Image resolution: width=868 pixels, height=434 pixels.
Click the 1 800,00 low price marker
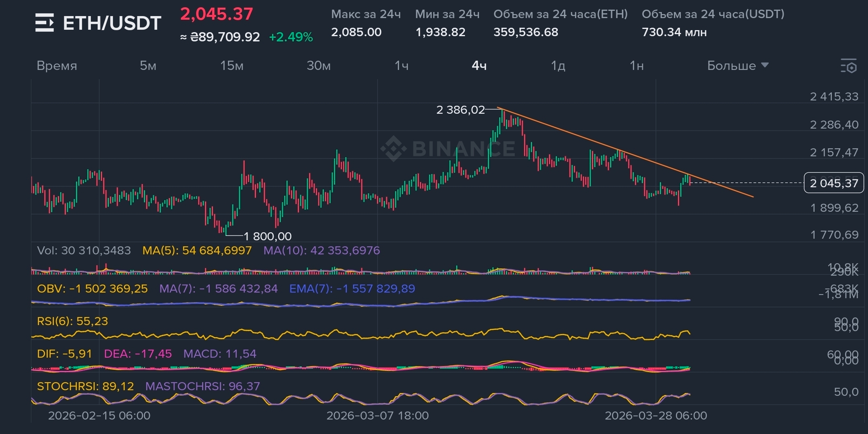268,236
